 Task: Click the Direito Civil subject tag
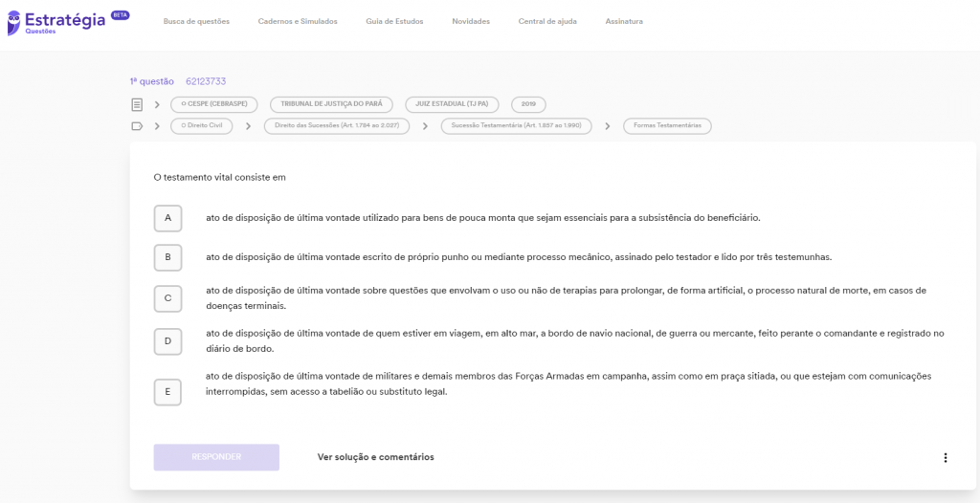(201, 126)
